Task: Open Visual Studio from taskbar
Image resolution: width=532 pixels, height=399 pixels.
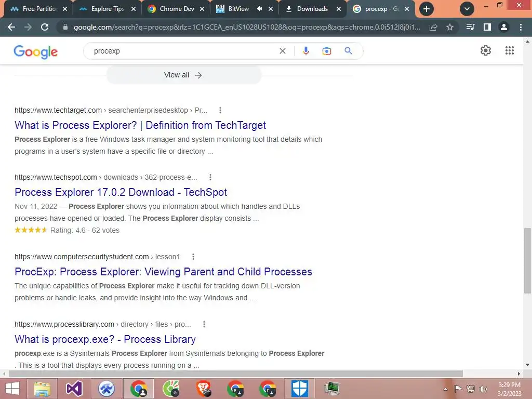Action: click(x=74, y=389)
